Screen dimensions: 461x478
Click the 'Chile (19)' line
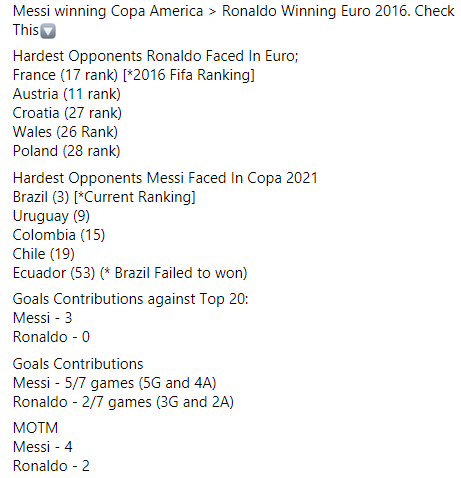pyautogui.click(x=44, y=254)
